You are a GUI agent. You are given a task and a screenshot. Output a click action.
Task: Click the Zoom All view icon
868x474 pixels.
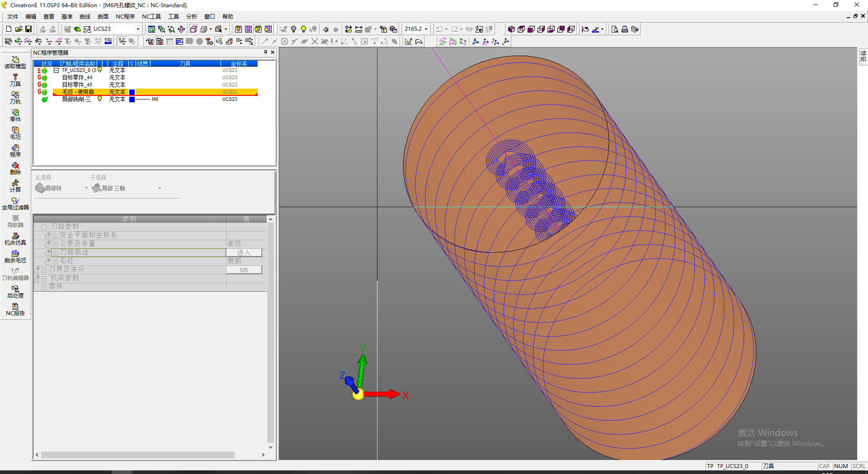tap(151, 29)
